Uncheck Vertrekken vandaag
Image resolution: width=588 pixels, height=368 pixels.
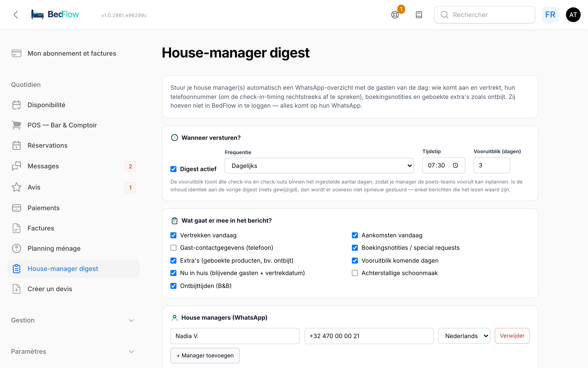click(173, 235)
